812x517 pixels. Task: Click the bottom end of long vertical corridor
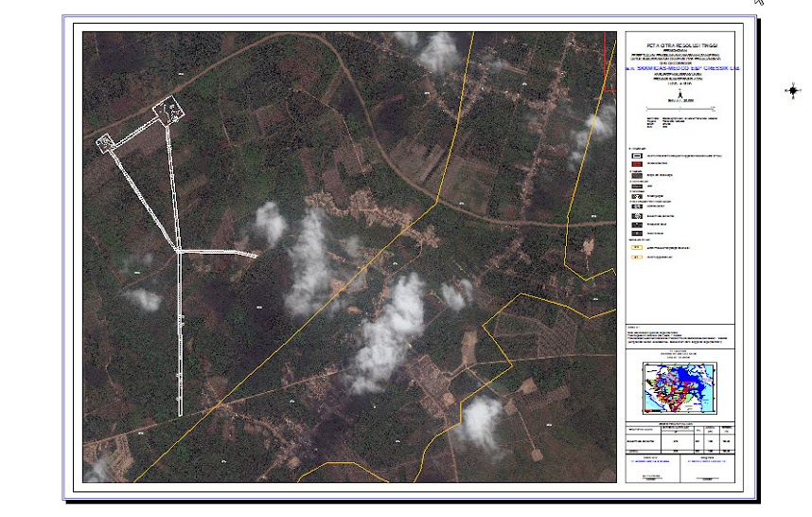pyautogui.click(x=180, y=413)
